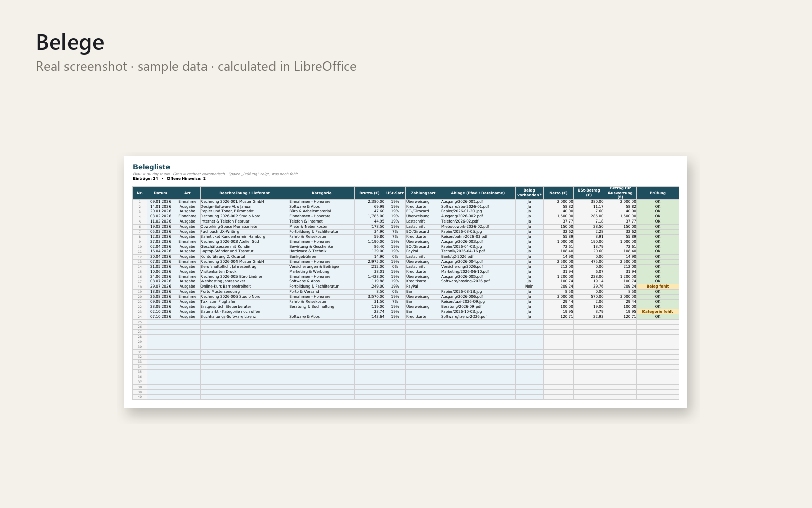
Task: Select cell "Visitenkarten Druck"
Action: point(245,272)
